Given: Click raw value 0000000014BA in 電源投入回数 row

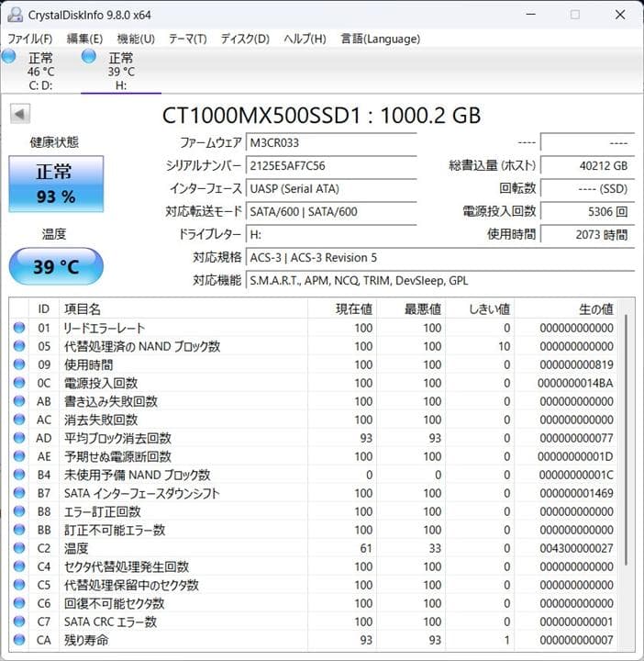Looking at the screenshot, I should [x=575, y=383].
